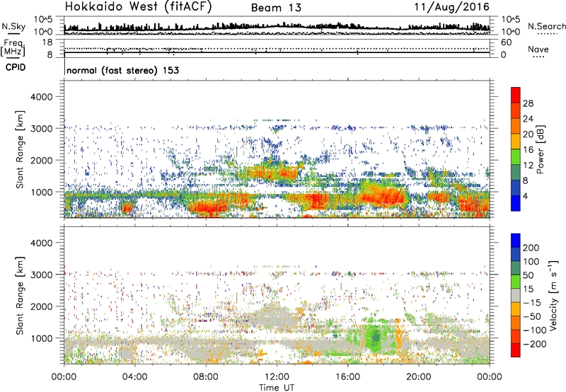Click "Slant Range [km]" label on power panel
The width and height of the screenshot is (566, 392).
[20, 149]
